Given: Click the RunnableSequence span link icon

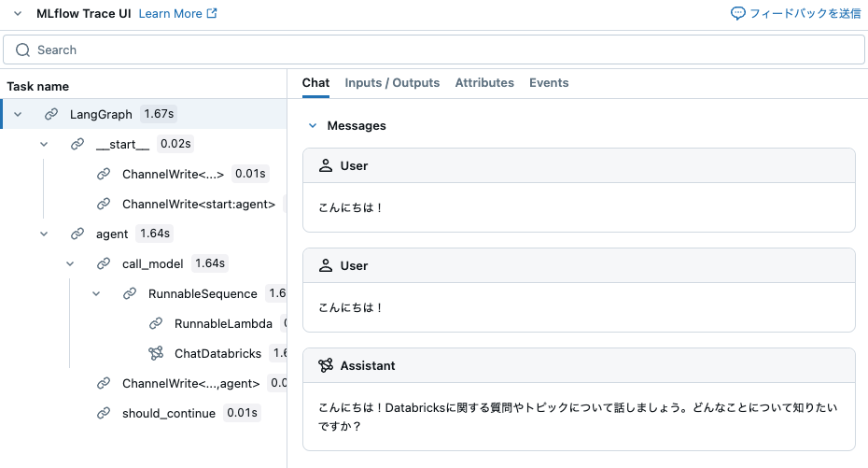Looking at the screenshot, I should (x=130, y=293).
